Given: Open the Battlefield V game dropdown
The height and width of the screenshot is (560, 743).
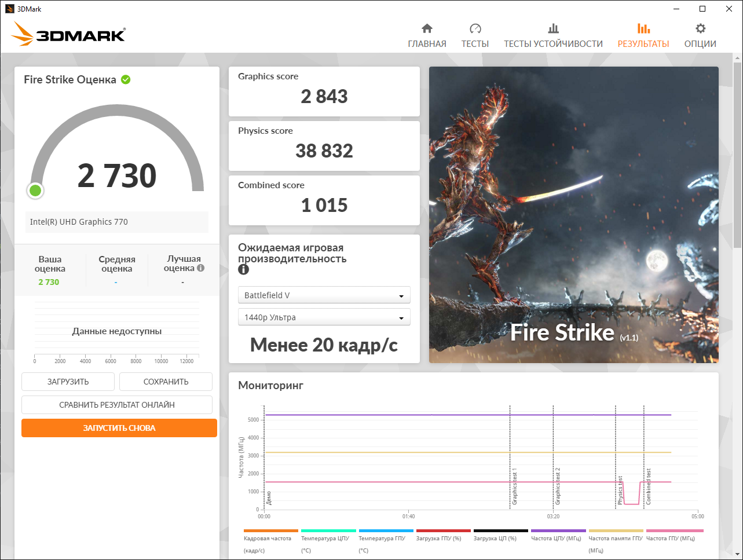Looking at the screenshot, I should click(x=324, y=295).
